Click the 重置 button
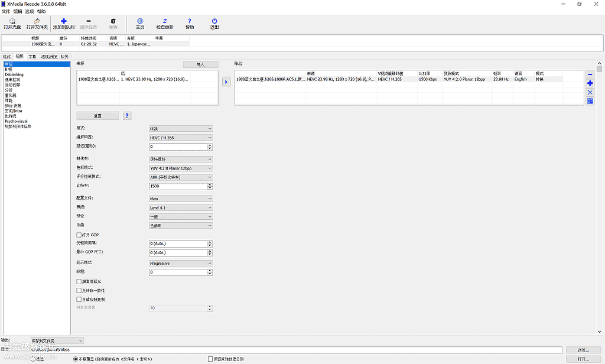The width and height of the screenshot is (605, 364). pyautogui.click(x=98, y=116)
